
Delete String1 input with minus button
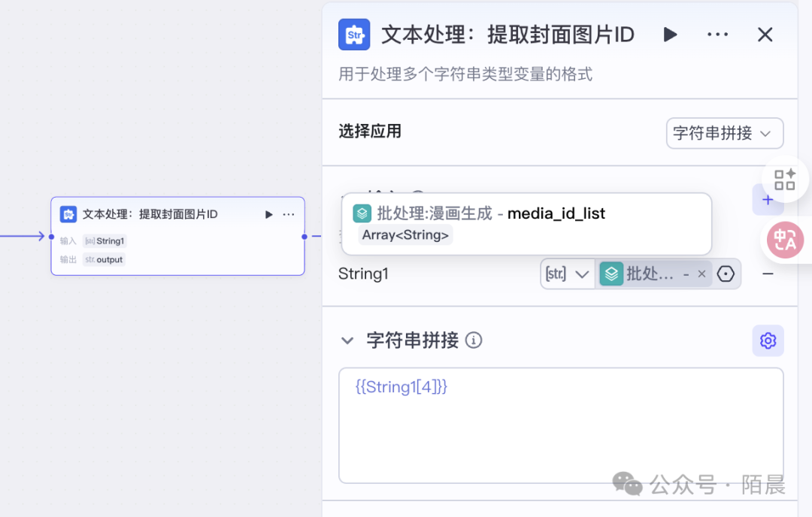[x=768, y=274]
